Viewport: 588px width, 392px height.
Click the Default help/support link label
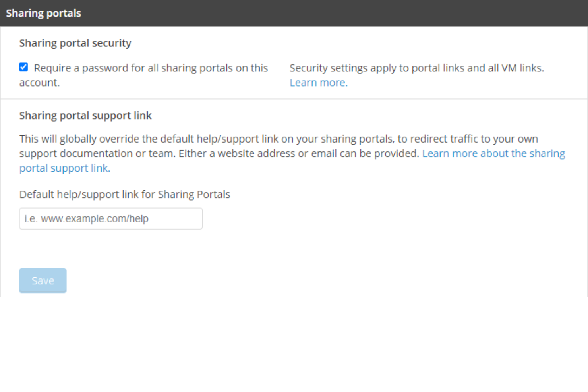(124, 194)
